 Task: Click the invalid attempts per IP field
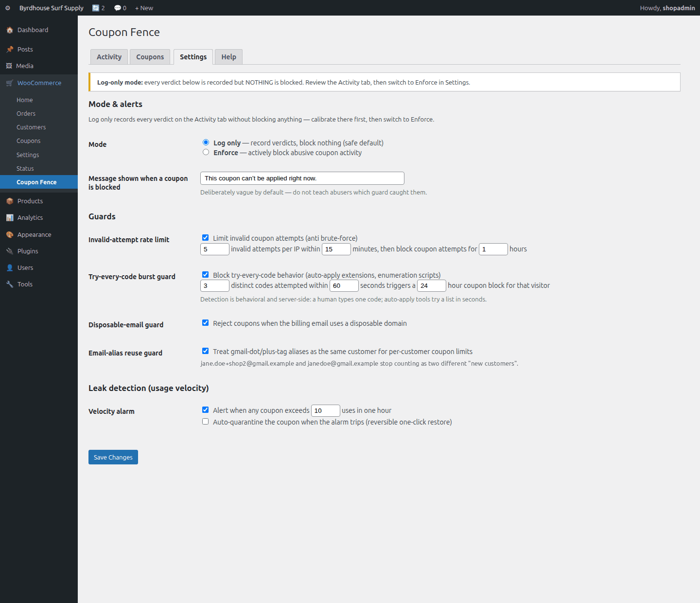coord(215,249)
